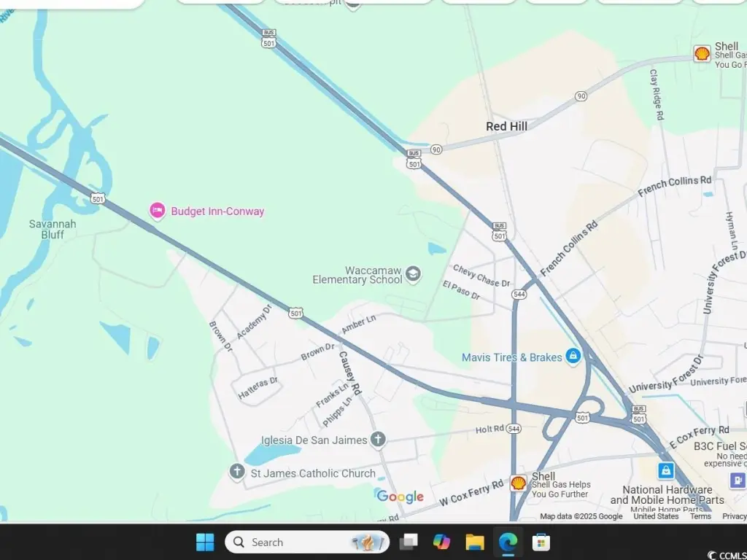Click the Windows taskbar Search box
Screen dimensions: 747x560
[x=307, y=542]
